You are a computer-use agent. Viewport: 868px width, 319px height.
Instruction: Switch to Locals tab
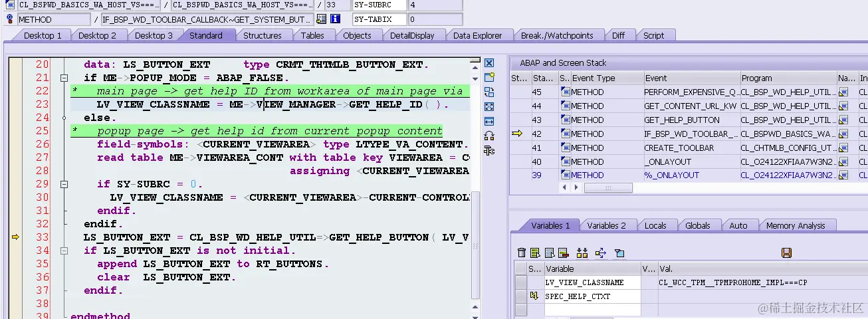[655, 226]
